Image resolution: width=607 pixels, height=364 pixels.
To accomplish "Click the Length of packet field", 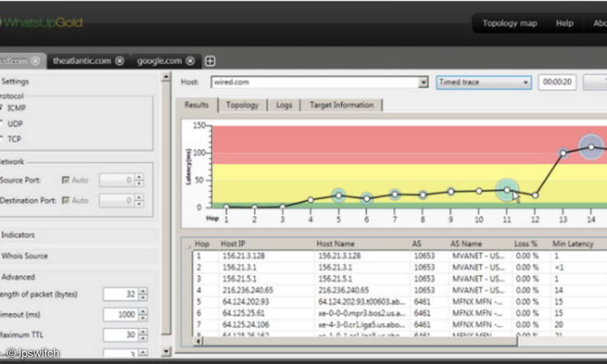I will [120, 294].
